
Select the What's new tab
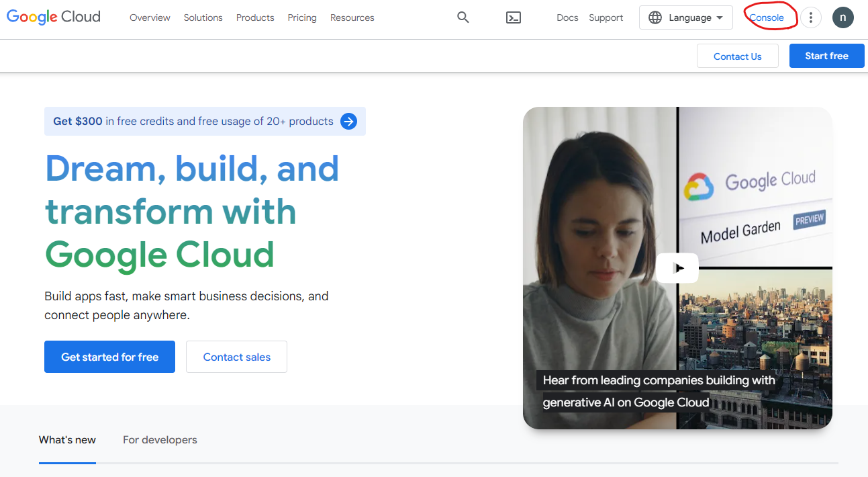pyautogui.click(x=67, y=439)
